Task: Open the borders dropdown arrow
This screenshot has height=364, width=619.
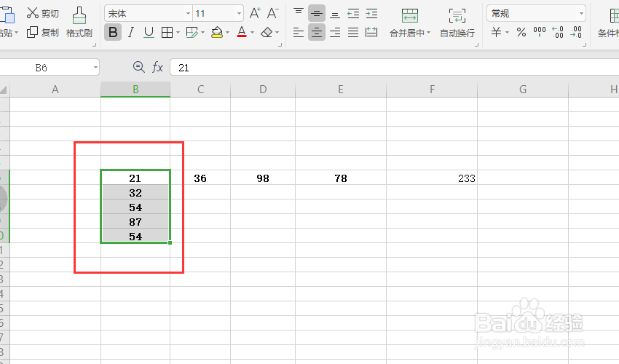Action: pyautogui.click(x=178, y=33)
